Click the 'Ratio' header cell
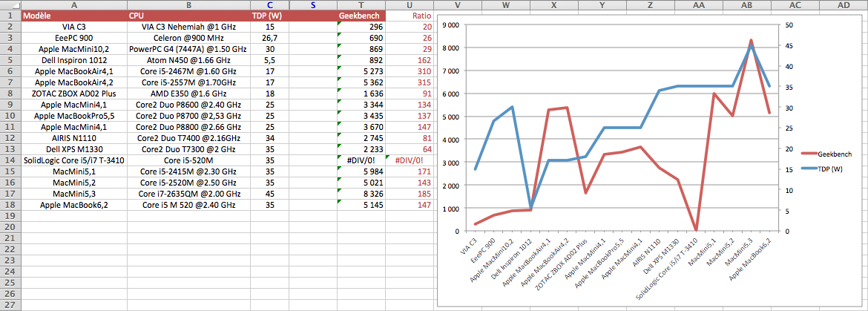The width and height of the screenshot is (868, 311). coord(409,16)
